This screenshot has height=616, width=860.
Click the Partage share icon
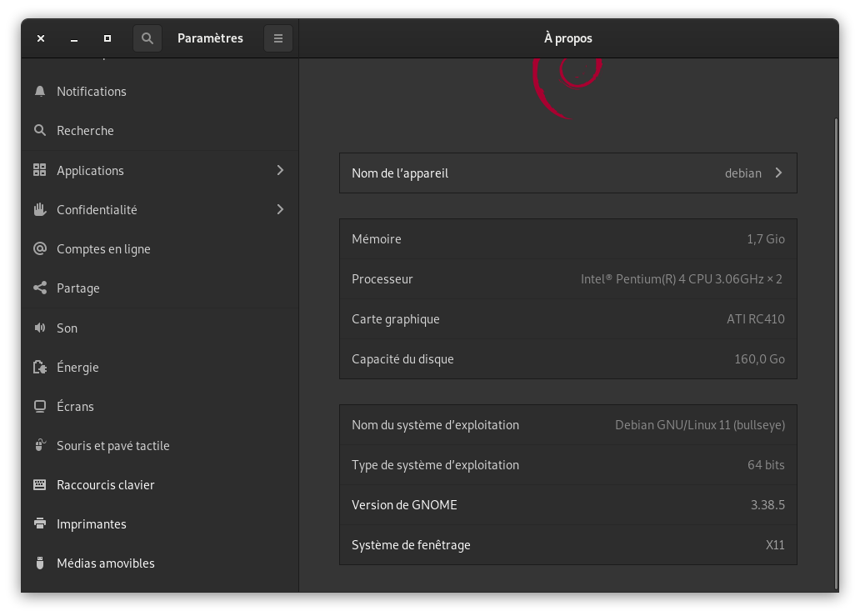click(x=39, y=288)
